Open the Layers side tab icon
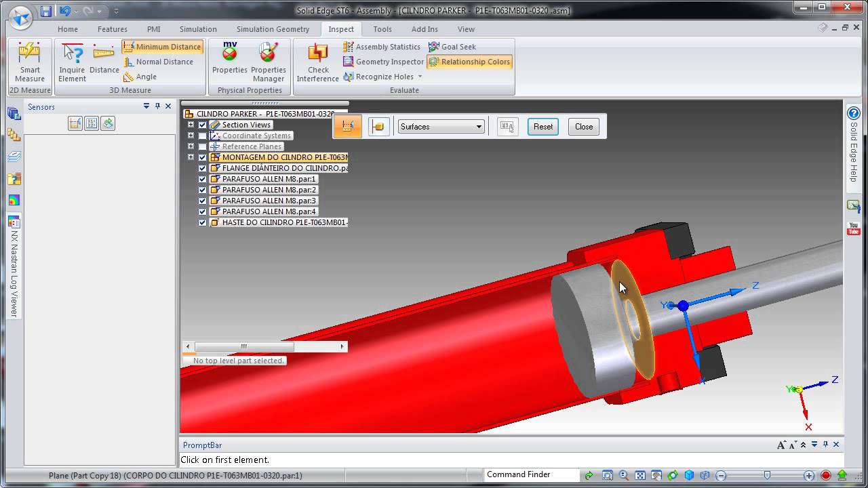The image size is (868, 488). 14,157
